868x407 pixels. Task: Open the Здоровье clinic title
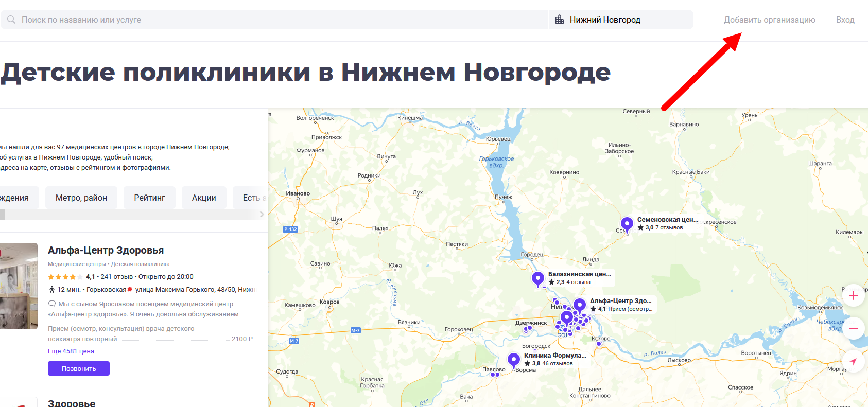coord(72,403)
